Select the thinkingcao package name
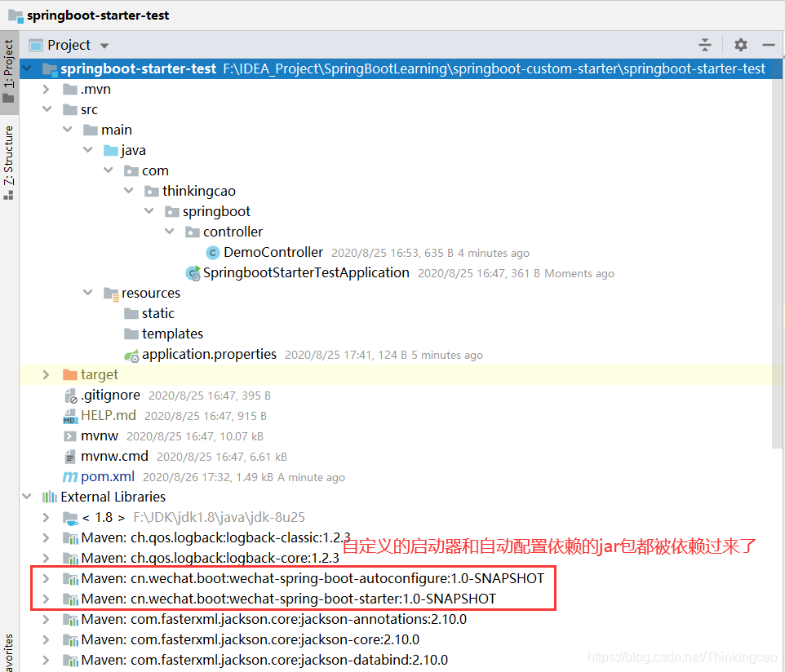This screenshot has height=672, width=785. click(x=199, y=191)
